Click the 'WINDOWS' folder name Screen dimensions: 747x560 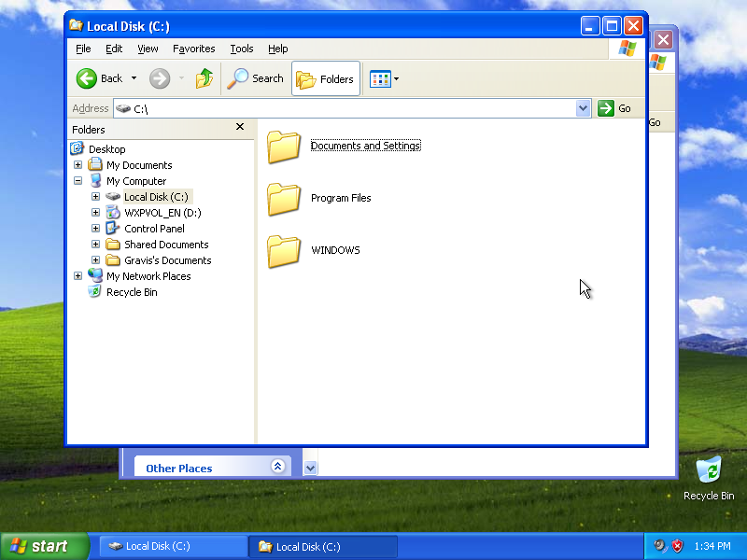coord(335,250)
